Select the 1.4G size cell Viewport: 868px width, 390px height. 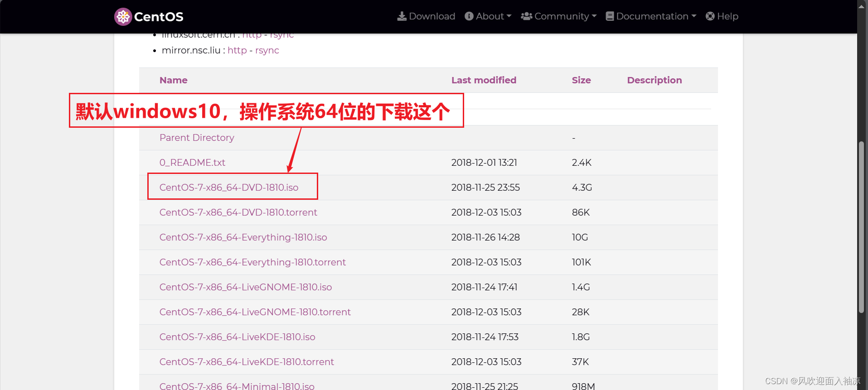pos(581,287)
